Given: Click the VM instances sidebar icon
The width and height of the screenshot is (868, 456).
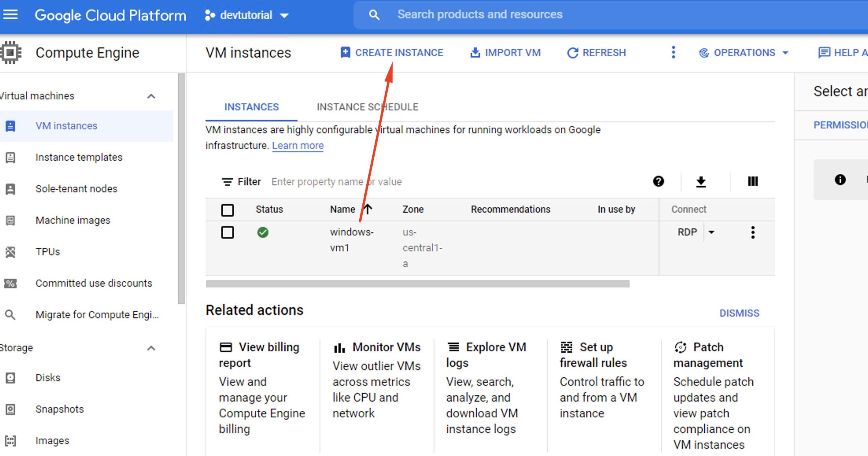Looking at the screenshot, I should tap(11, 126).
